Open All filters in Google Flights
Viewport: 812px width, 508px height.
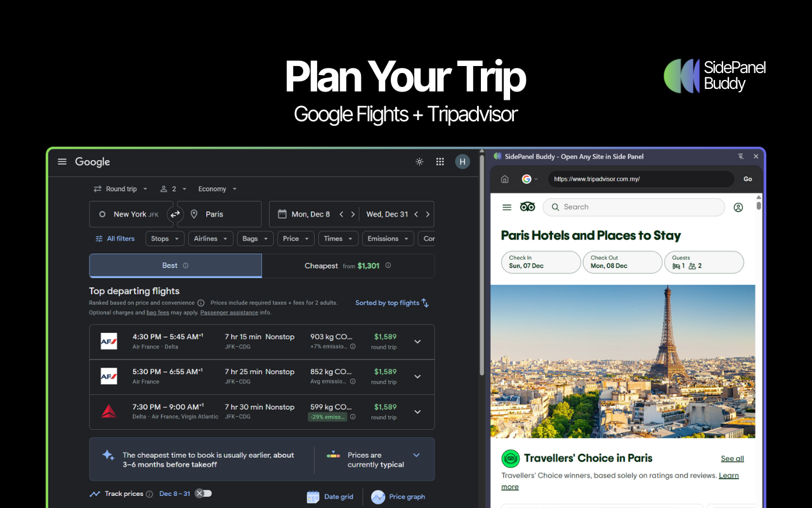(x=115, y=239)
